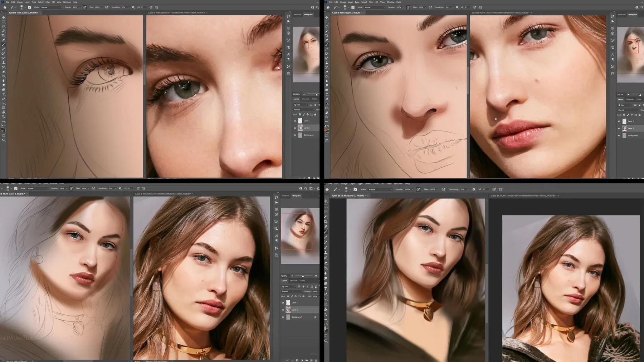Click Home icon in bottom-right window options bar
The height and width of the screenshot is (362, 644).
click(327, 189)
